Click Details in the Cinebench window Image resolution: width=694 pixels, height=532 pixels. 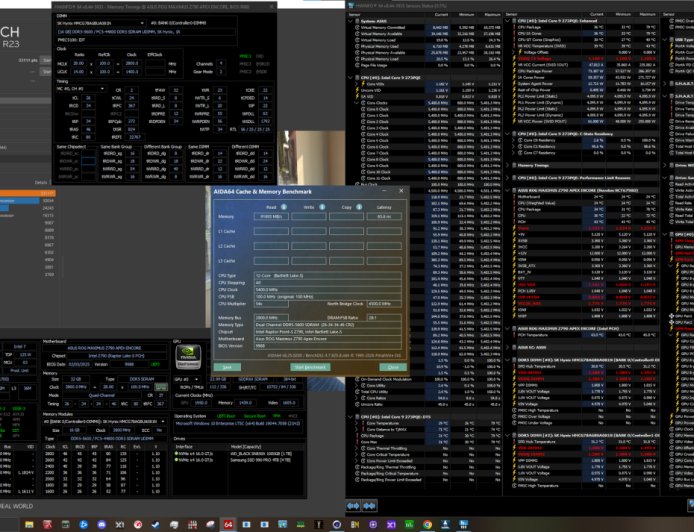tap(41, 182)
